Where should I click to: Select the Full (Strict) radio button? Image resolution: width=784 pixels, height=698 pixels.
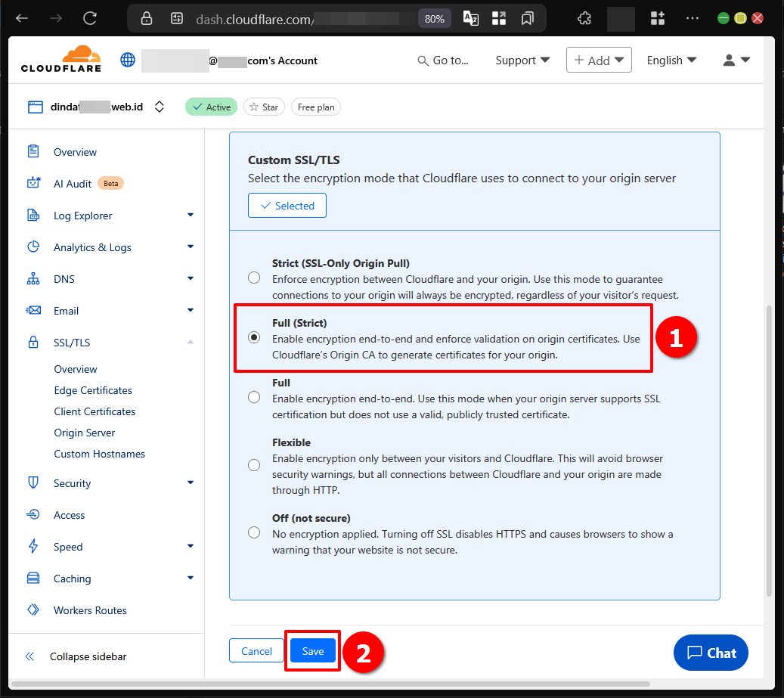pyautogui.click(x=254, y=337)
